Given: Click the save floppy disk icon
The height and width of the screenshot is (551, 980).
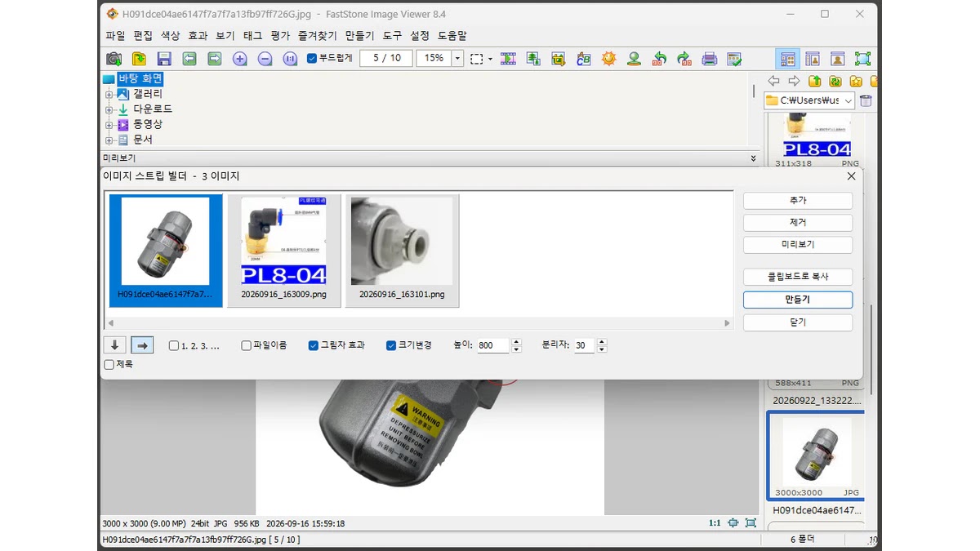Looking at the screenshot, I should coord(164,59).
